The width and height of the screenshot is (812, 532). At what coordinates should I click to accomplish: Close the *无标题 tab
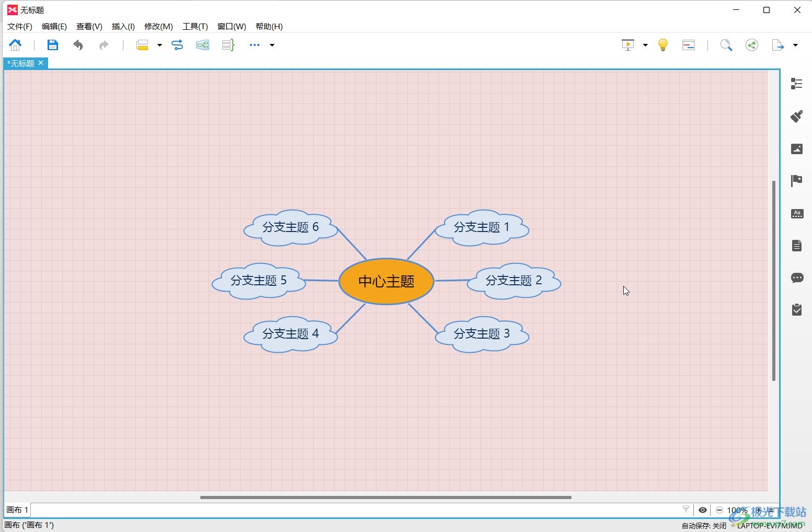pos(41,63)
